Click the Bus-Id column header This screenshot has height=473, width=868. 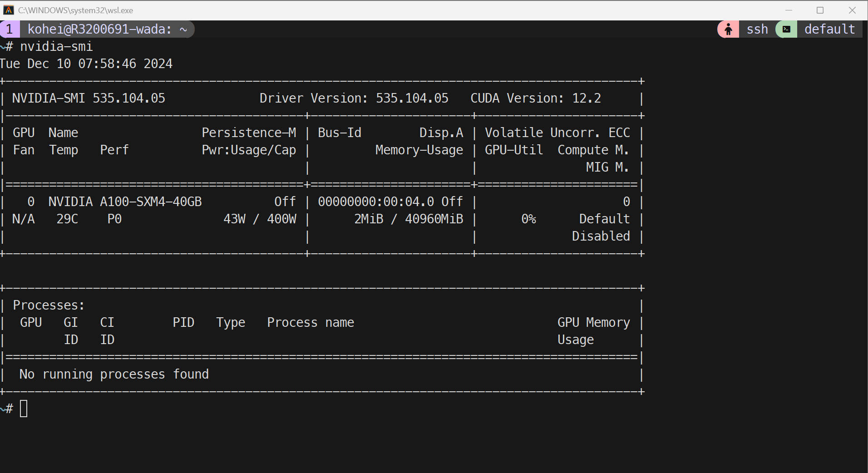(x=340, y=133)
